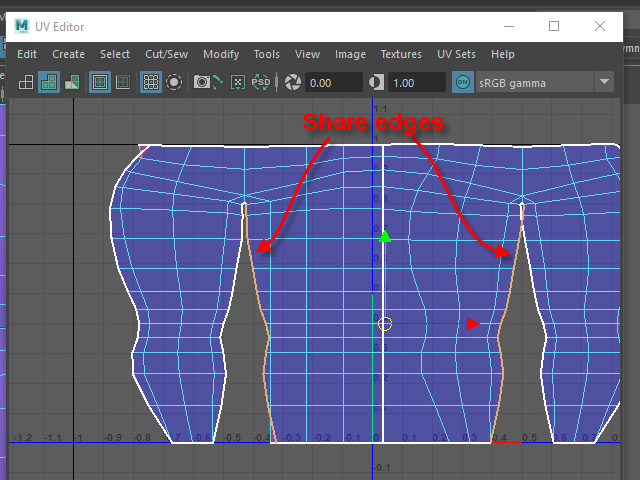Click the PSD network icon
The image size is (640, 480).
263,83
